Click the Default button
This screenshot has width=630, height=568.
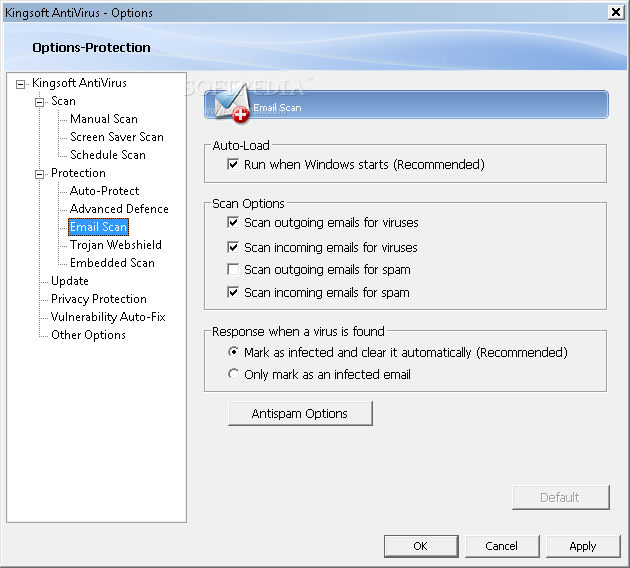click(x=560, y=497)
